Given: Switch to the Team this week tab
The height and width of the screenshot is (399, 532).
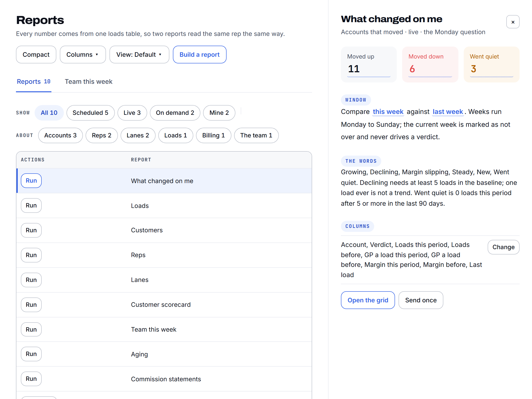Looking at the screenshot, I should click(x=88, y=82).
